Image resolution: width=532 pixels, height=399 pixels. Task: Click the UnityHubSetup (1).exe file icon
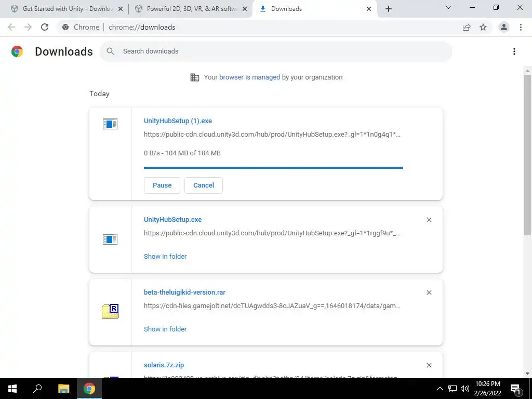[110, 124]
